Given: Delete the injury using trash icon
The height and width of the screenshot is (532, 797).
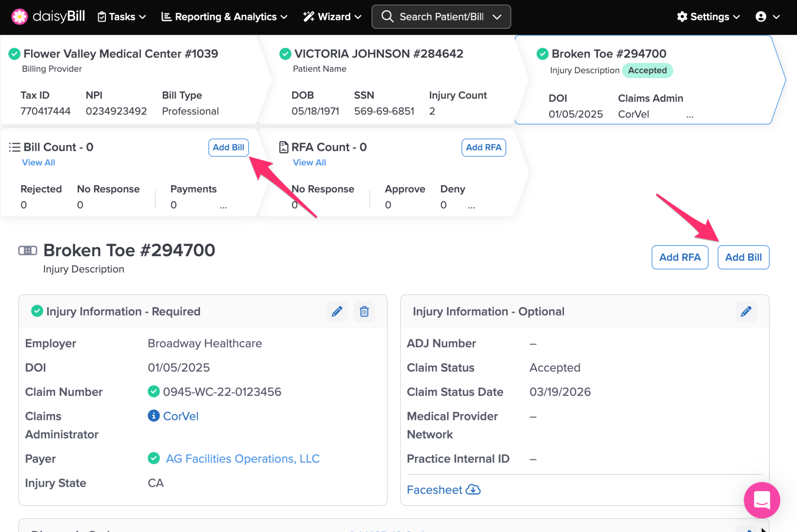Looking at the screenshot, I should pyautogui.click(x=364, y=311).
